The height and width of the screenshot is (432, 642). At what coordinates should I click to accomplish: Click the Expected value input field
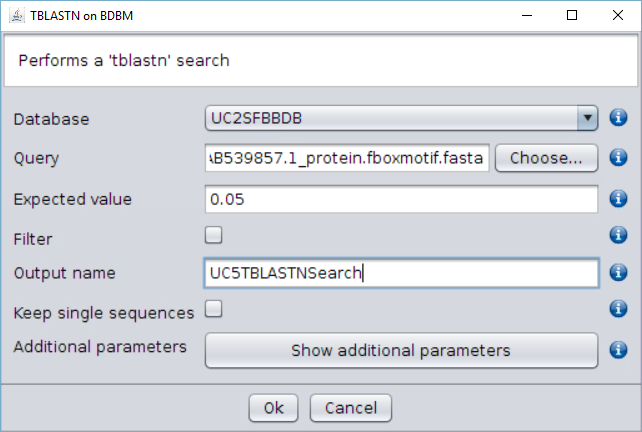pyautogui.click(x=401, y=198)
